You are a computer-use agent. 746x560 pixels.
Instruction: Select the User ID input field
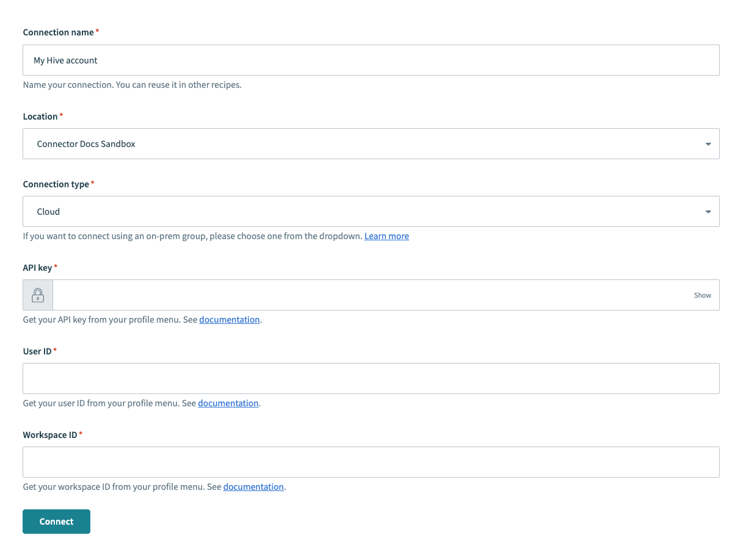tap(371, 379)
